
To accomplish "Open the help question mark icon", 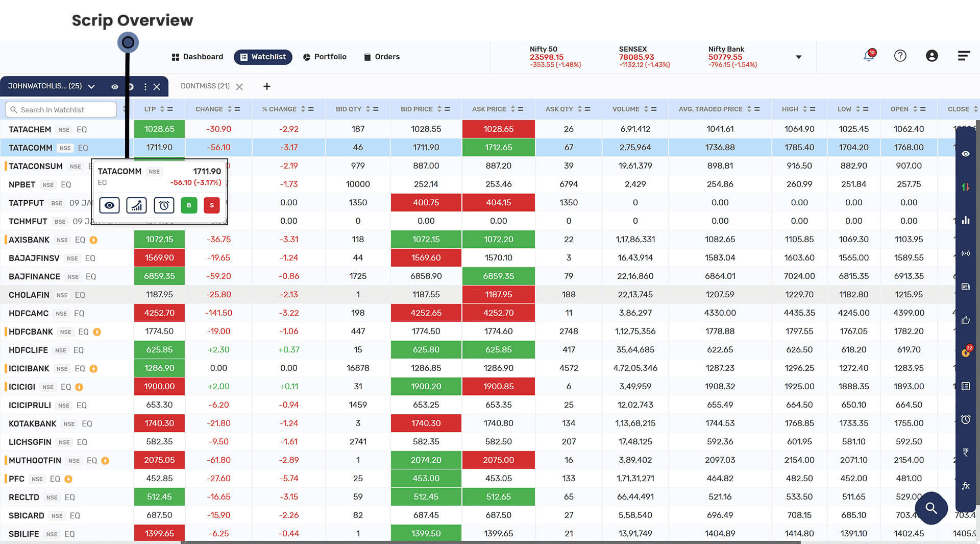I will pyautogui.click(x=900, y=56).
